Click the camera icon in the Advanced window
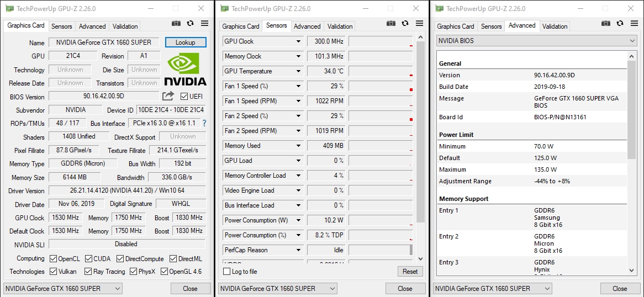This screenshot has width=644, height=297. coord(605,23)
